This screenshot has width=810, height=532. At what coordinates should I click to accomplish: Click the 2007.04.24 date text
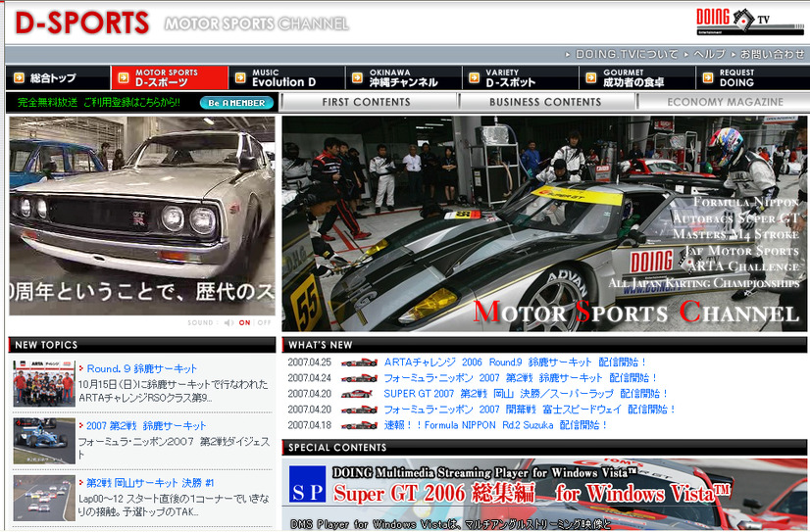pos(310,378)
